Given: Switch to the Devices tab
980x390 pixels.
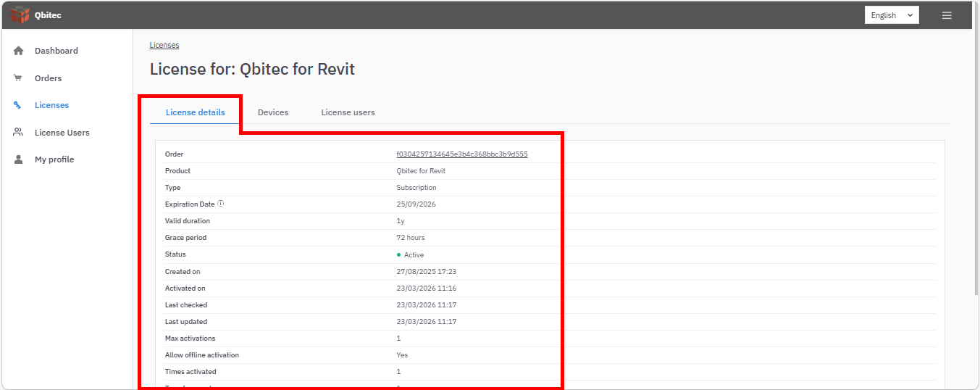Looking at the screenshot, I should [x=273, y=112].
